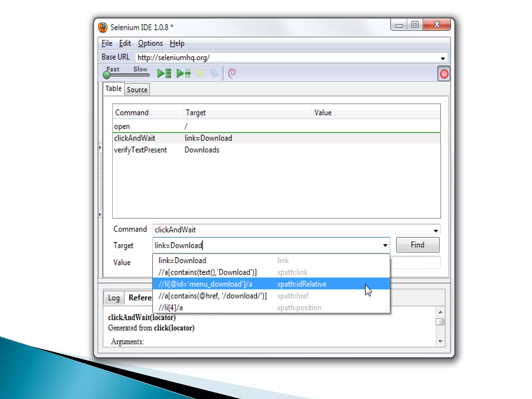Click the Firefox icon in title bar
This screenshot has height=399, width=532.
click(103, 27)
